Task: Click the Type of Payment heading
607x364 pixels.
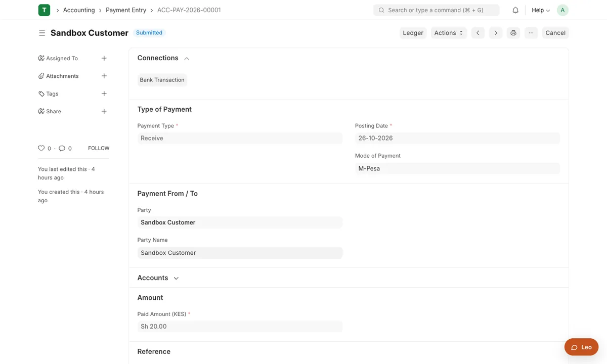Action: [x=164, y=109]
